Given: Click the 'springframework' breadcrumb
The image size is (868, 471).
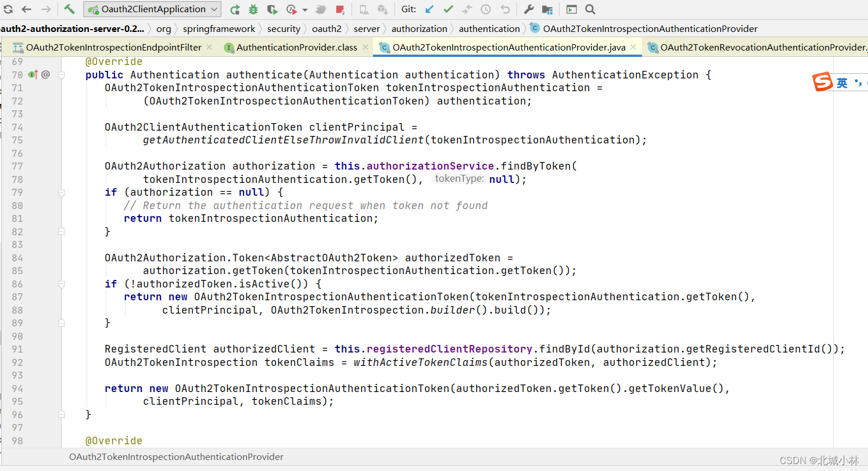Looking at the screenshot, I should (219, 29).
